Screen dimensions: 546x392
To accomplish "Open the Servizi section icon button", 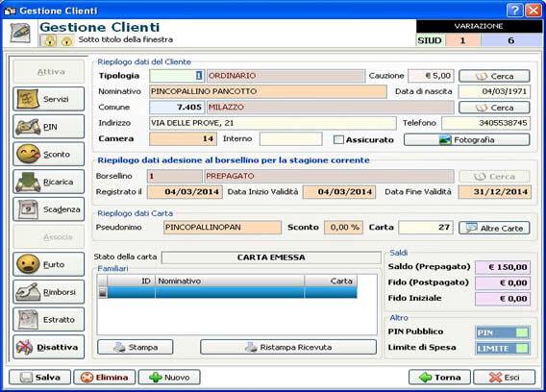I will (49, 99).
